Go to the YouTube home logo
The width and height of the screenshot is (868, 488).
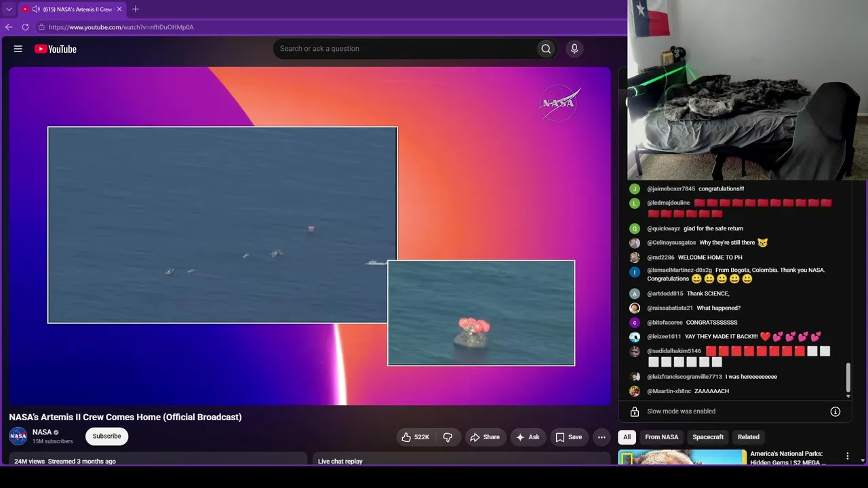(56, 49)
